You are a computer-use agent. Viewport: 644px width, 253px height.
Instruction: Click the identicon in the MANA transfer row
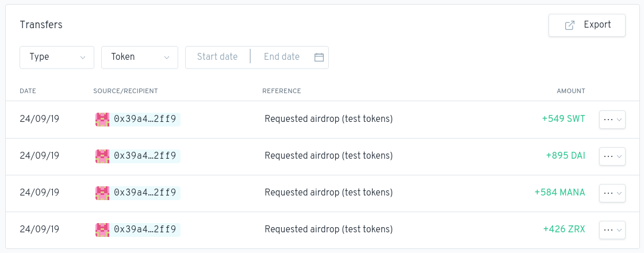pyautogui.click(x=102, y=193)
